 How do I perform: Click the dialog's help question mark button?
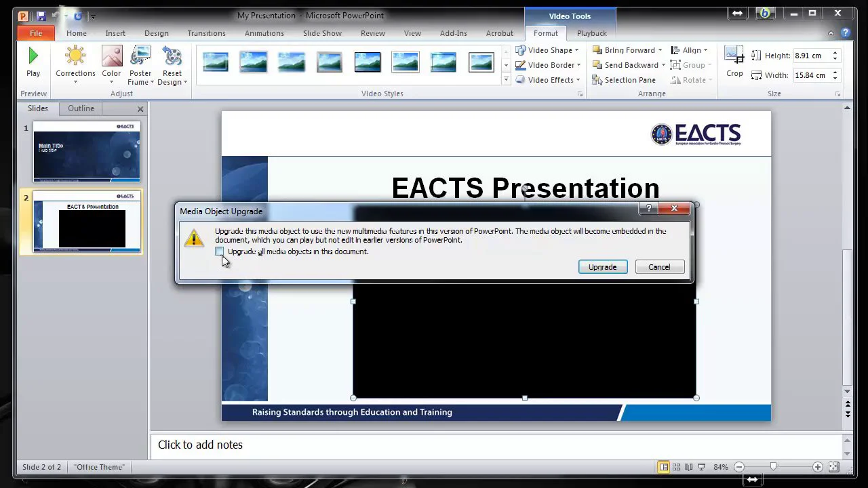point(648,209)
